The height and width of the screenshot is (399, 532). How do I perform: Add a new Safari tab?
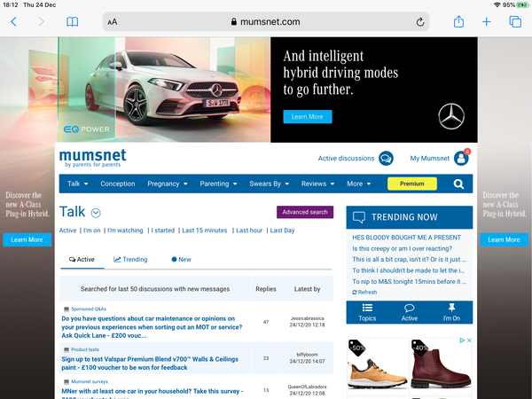pyautogui.click(x=487, y=22)
